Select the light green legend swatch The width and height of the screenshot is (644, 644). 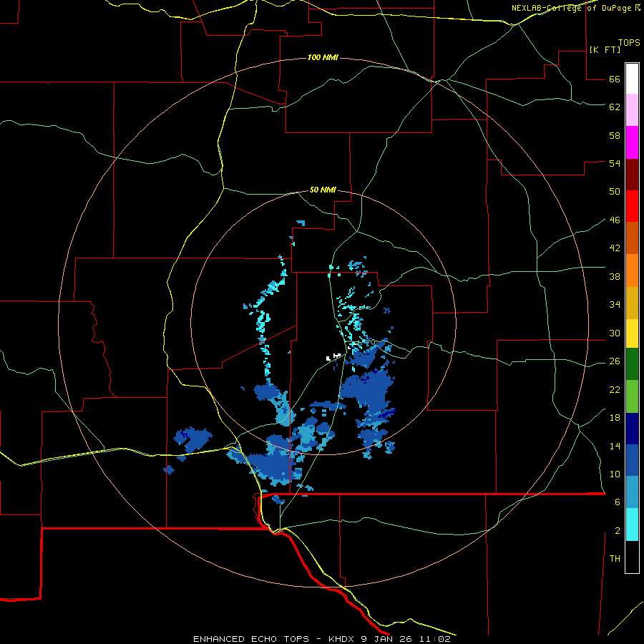(x=632, y=396)
